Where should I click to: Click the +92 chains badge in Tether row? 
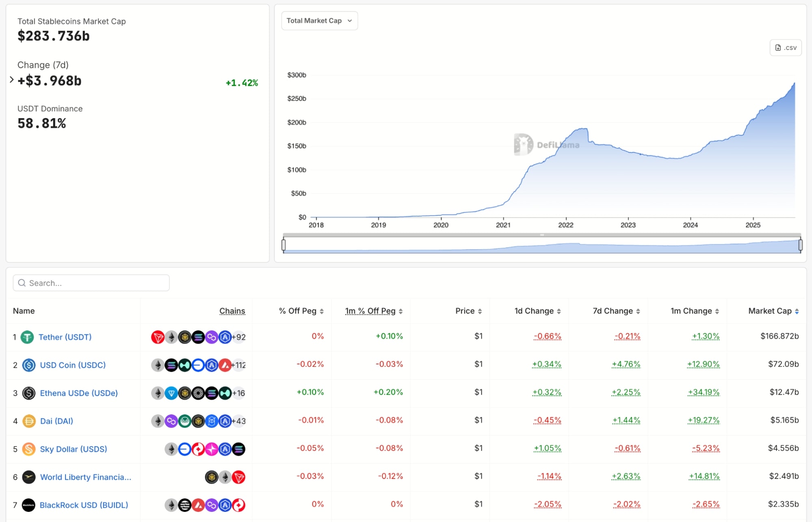point(239,337)
